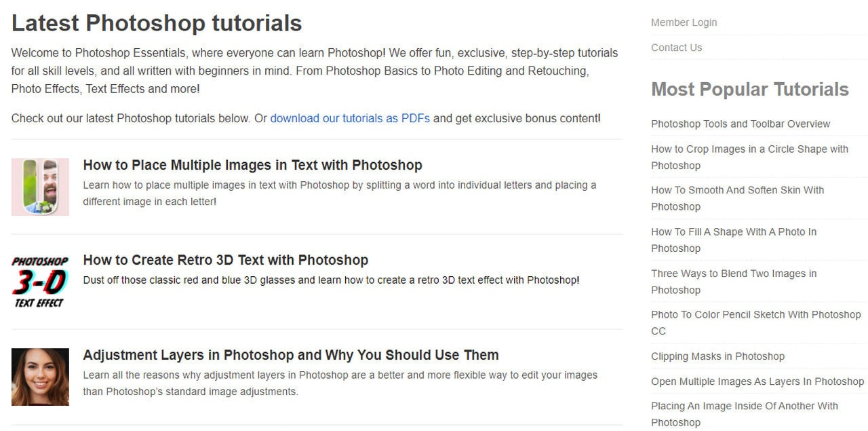Image resolution: width=868 pixels, height=431 pixels.
Task: Open the multiple images in text thumbnail
Action: [x=40, y=187]
